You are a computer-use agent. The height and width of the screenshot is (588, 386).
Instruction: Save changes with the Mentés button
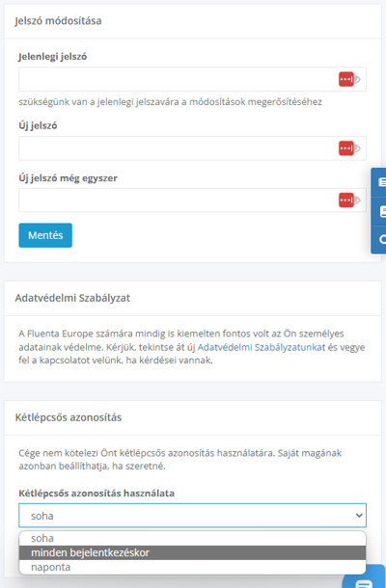[x=45, y=235]
